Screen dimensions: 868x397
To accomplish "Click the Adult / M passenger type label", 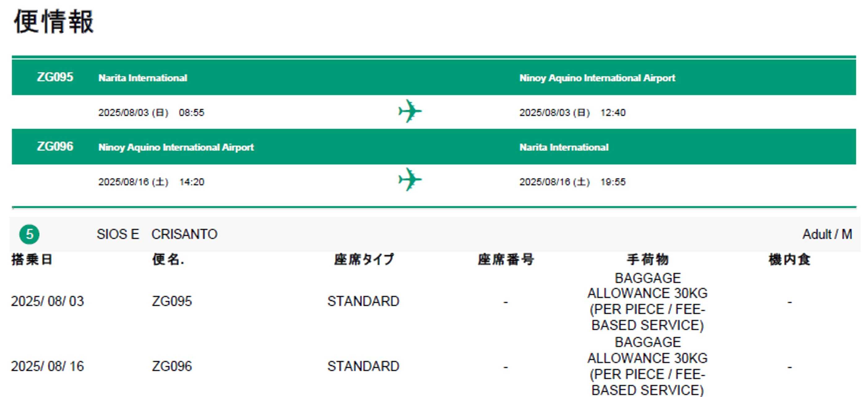I will [827, 234].
